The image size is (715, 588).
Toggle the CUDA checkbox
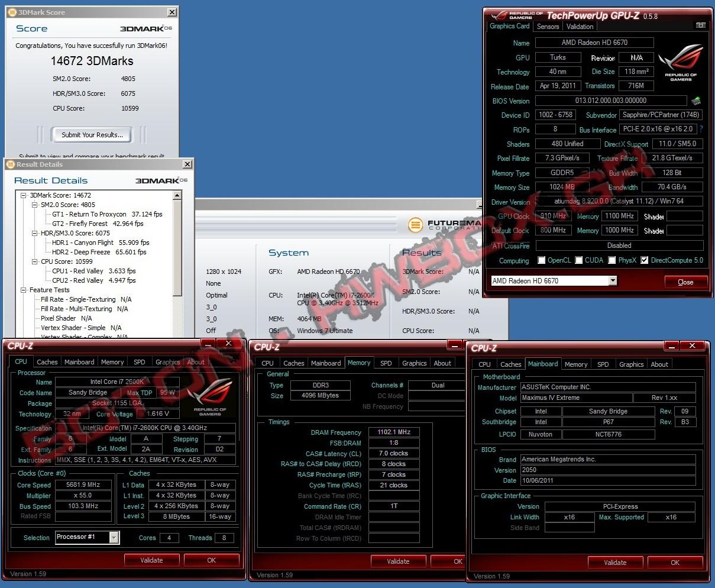tap(579, 260)
